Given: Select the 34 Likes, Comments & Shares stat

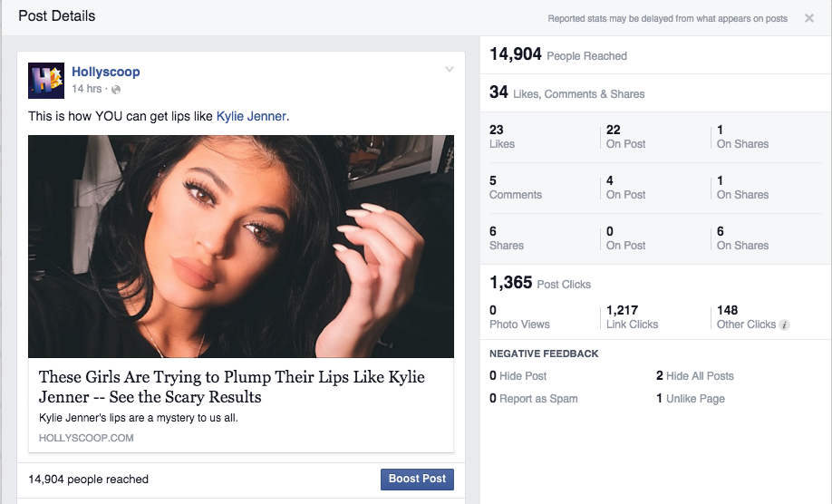Looking at the screenshot, I should 566,92.
